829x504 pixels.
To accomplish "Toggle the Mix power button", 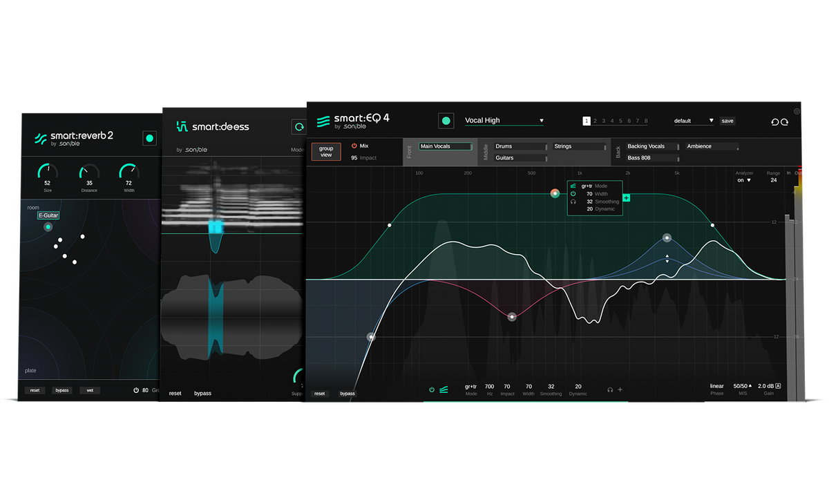I will click(354, 146).
